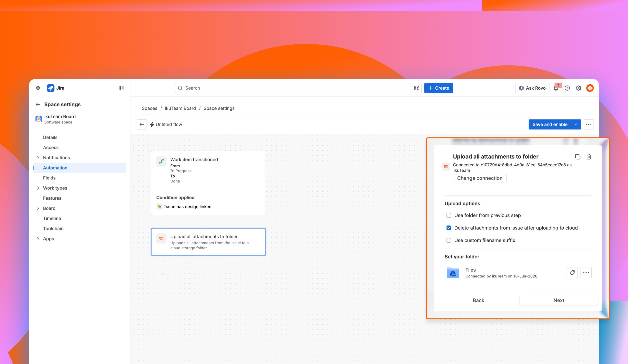Viewport: 628px width, 364px height.
Task: Click the Untitled flow name
Action: point(169,124)
